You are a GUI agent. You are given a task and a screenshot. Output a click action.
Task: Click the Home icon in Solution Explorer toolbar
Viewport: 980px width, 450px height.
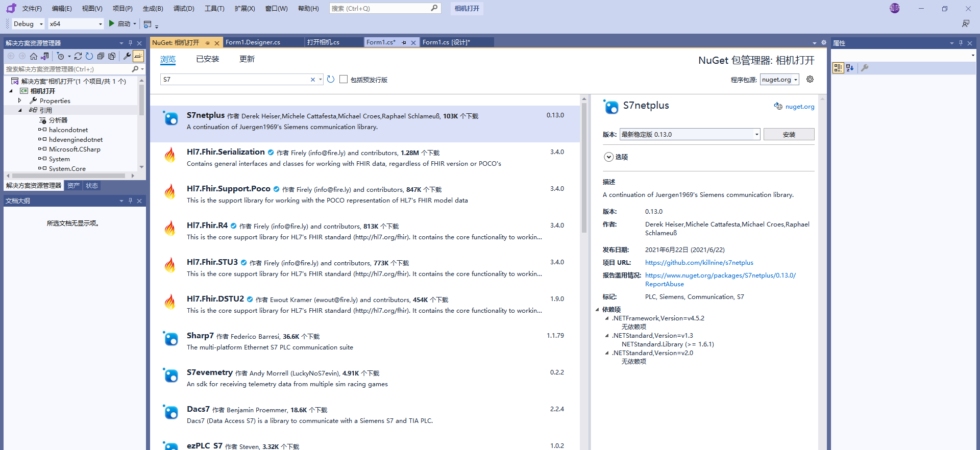[34, 56]
